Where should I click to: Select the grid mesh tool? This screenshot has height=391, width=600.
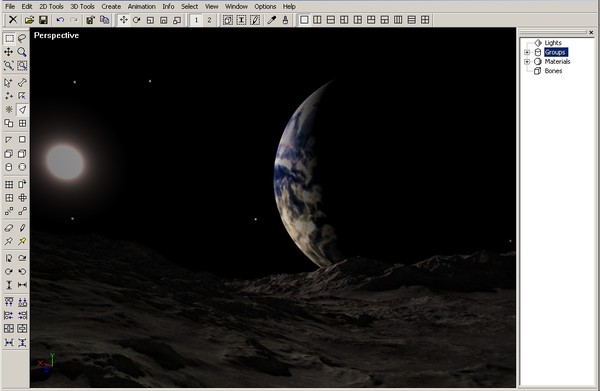(x=9, y=184)
